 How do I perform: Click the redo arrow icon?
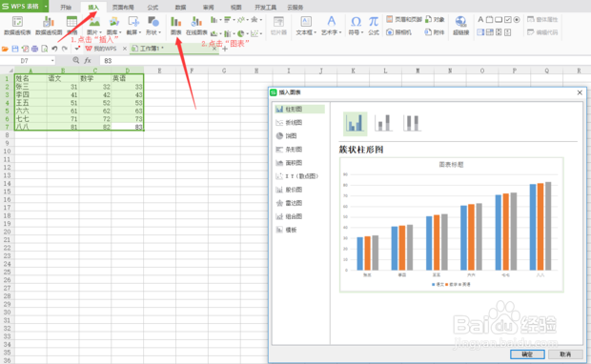[x=65, y=49]
